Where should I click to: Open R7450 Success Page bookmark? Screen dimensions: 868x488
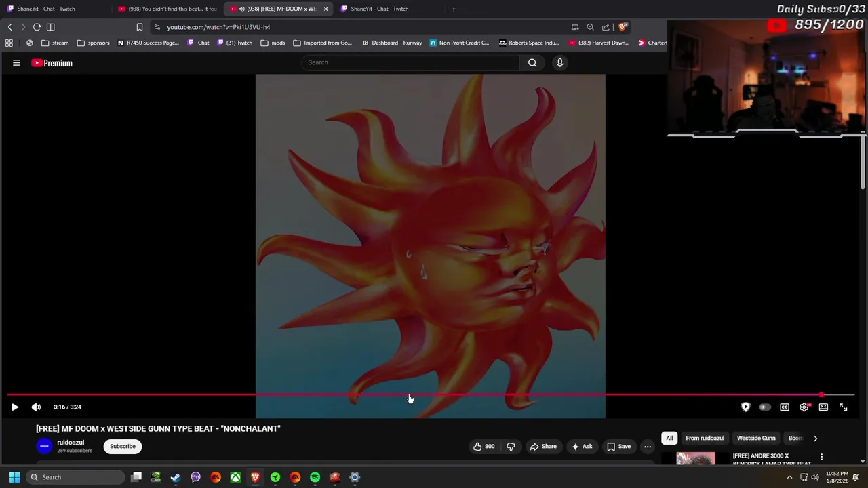(x=148, y=43)
